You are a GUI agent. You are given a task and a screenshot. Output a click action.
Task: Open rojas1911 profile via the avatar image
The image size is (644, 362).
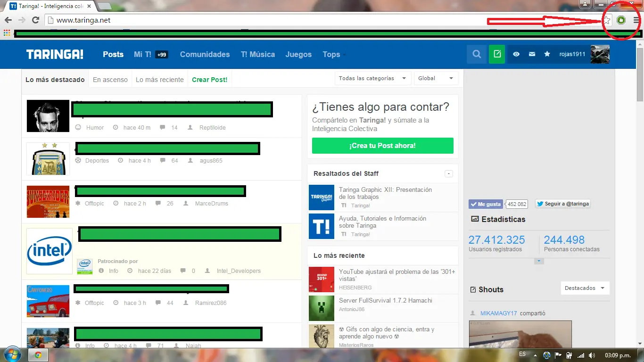coord(600,54)
